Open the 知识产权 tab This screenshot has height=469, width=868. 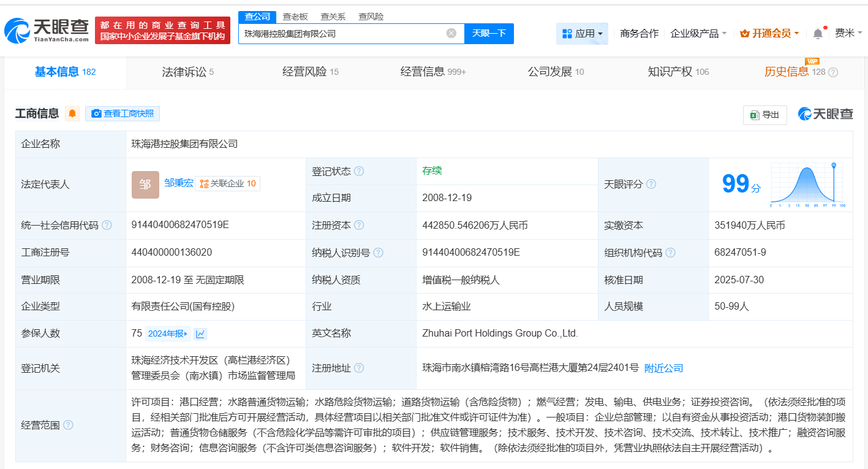[677, 72]
